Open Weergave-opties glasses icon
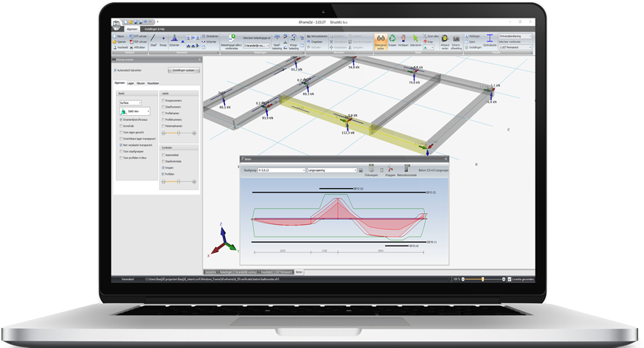Viewport: 644px width, 348px height. click(381, 40)
